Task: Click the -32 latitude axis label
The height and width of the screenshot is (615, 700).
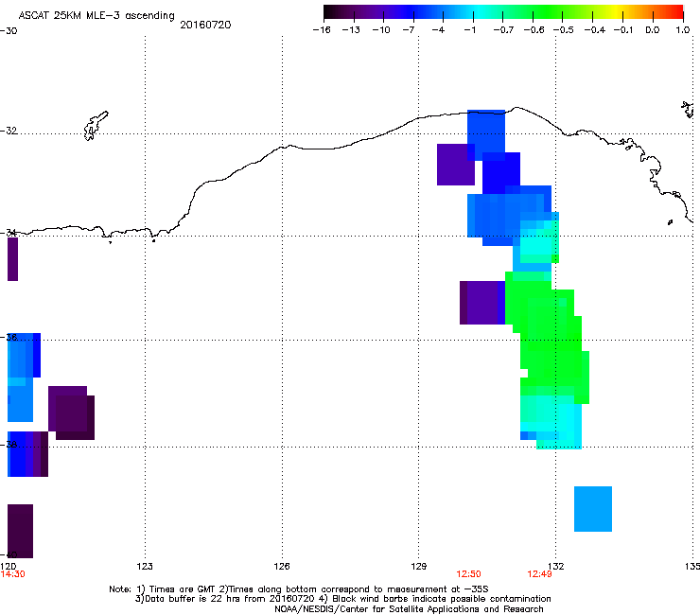Action: 9,131
